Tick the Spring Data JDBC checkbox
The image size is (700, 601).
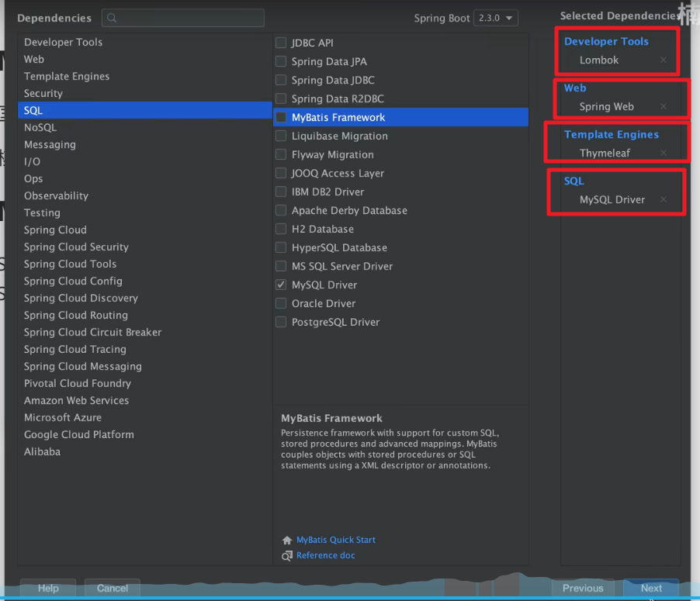(281, 80)
